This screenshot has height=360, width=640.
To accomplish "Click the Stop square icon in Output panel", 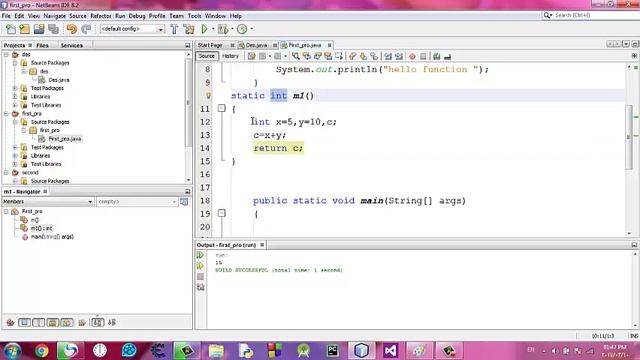I will click(200, 277).
